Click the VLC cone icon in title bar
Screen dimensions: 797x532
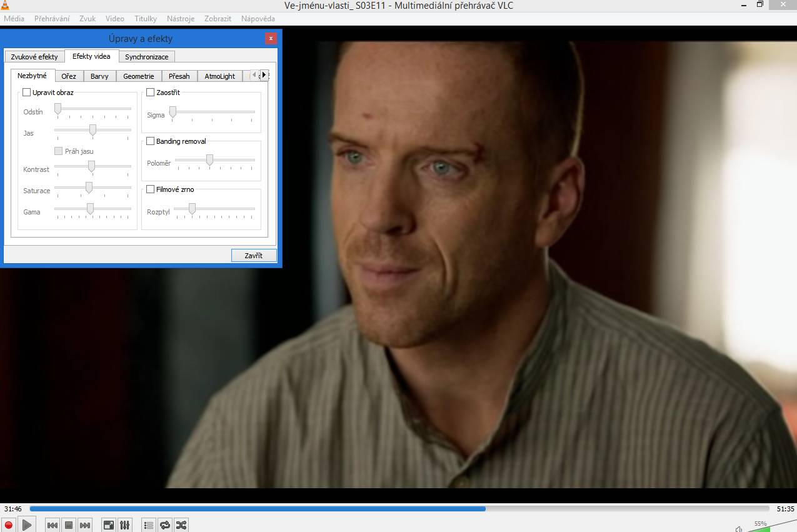(5, 6)
